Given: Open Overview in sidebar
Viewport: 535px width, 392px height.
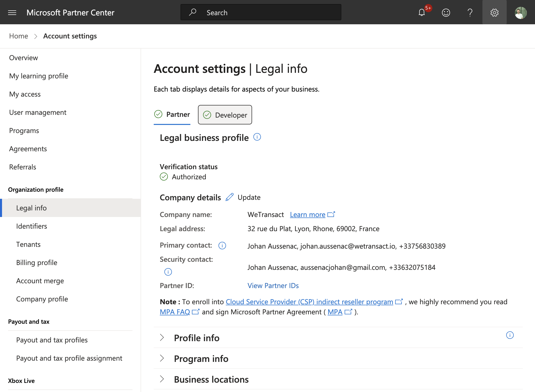Looking at the screenshot, I should (24, 58).
